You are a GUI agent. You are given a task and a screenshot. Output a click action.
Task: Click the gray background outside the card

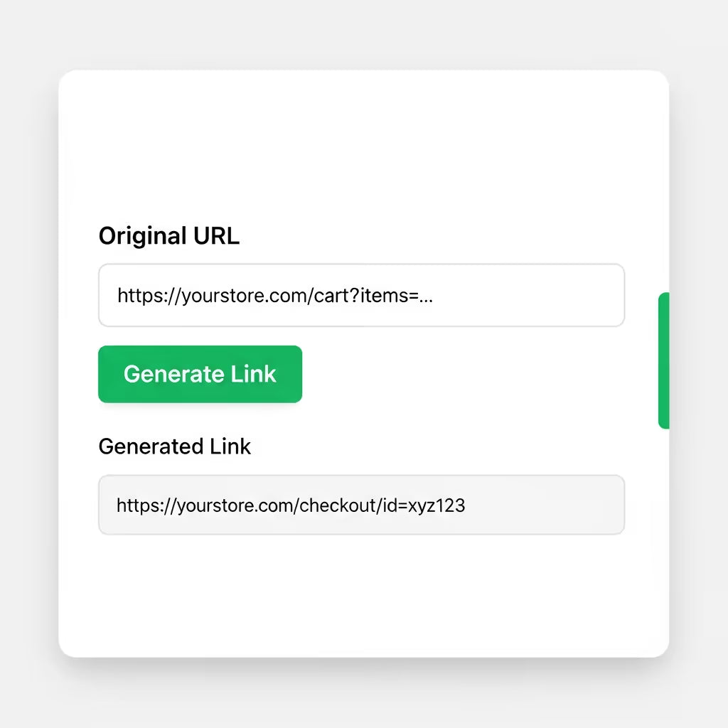click(28, 355)
